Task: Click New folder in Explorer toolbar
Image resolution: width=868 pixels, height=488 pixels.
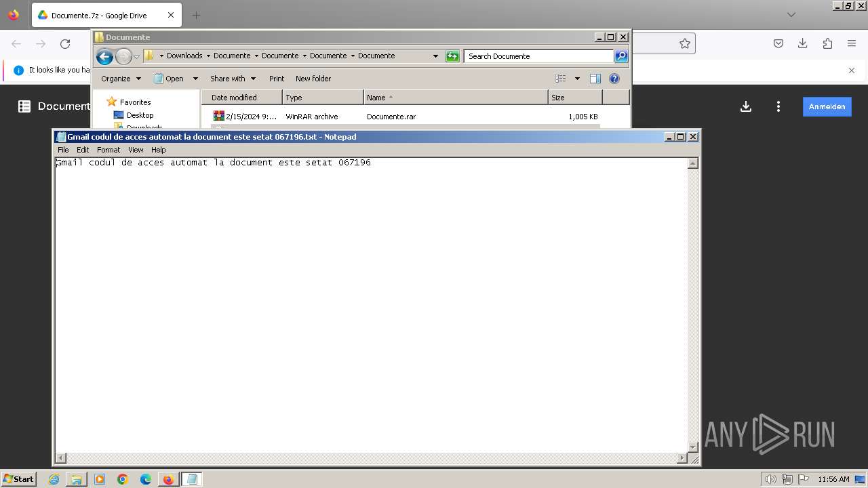Action: (x=313, y=79)
